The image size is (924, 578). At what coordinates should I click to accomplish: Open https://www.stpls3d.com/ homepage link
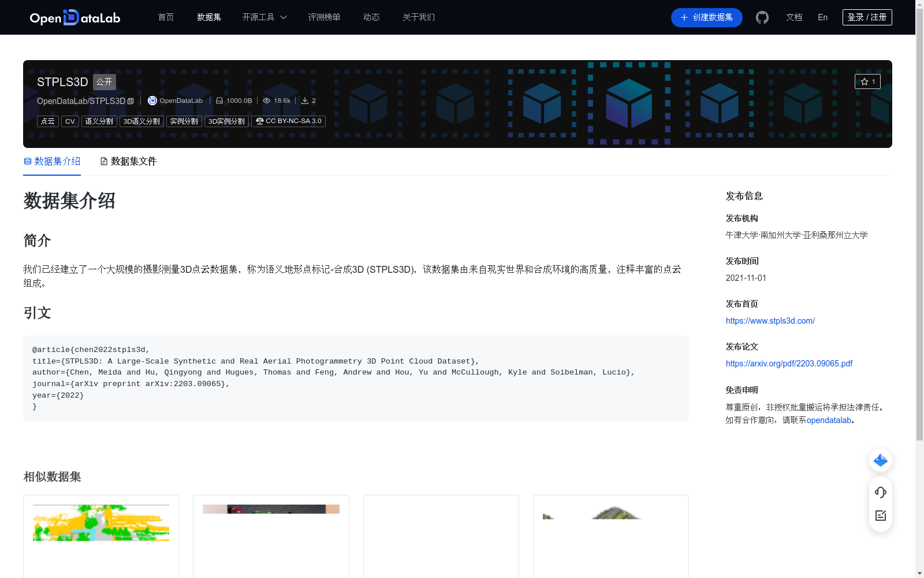tap(770, 321)
